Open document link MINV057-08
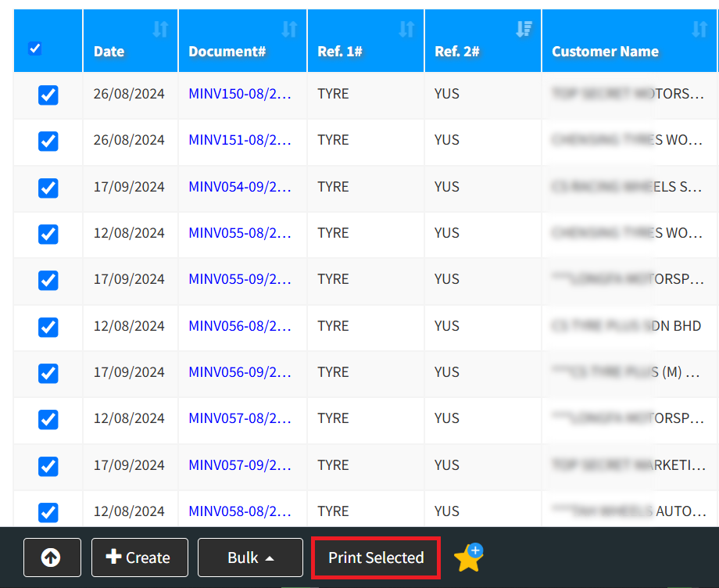 [239, 418]
